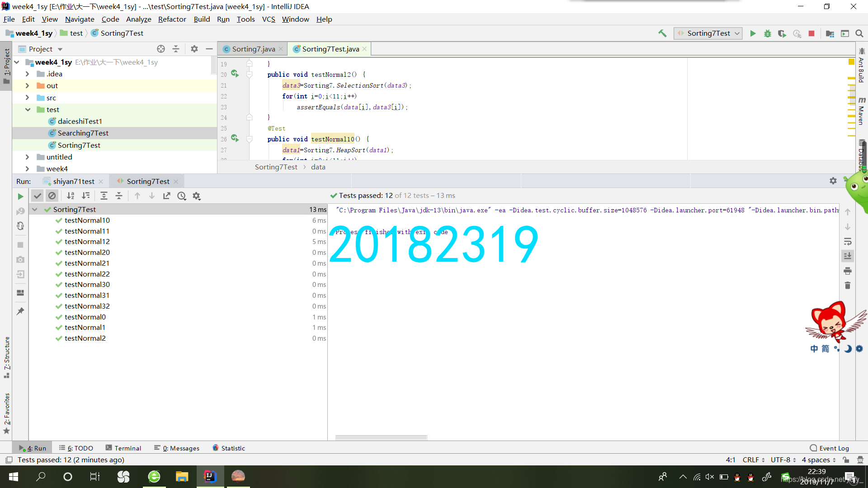
Task: Switch to shiyan71test run tab
Action: (x=74, y=181)
